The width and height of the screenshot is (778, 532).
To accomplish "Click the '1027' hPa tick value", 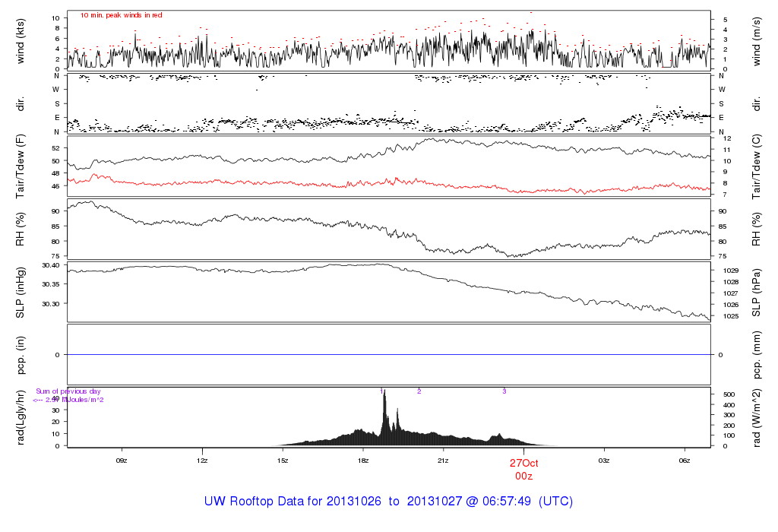I will 731,293.
